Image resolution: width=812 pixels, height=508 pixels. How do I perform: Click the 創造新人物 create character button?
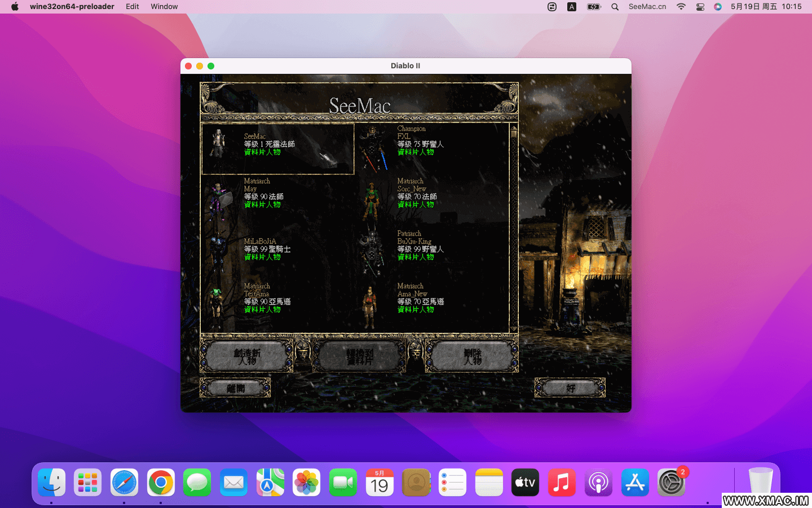[247, 356]
